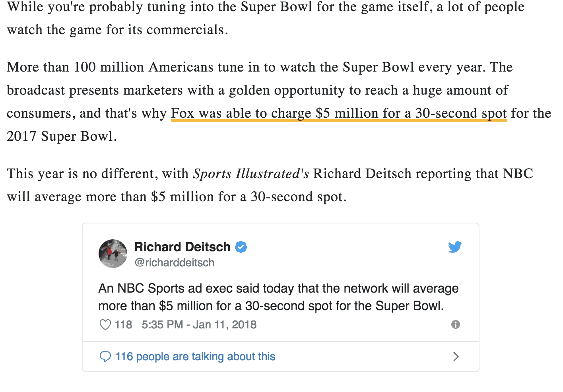Open the 5:35 PM - Jan 11, 2018 timestamp
Screen dimensions: 563x392
[x=199, y=325]
